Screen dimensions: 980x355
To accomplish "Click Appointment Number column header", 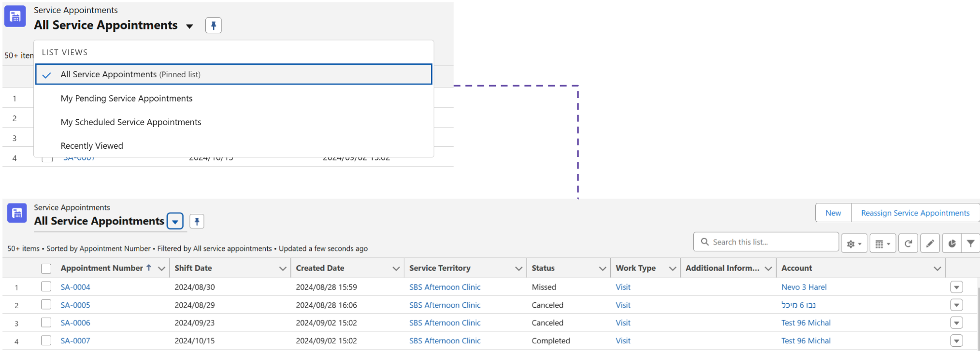I will 101,268.
